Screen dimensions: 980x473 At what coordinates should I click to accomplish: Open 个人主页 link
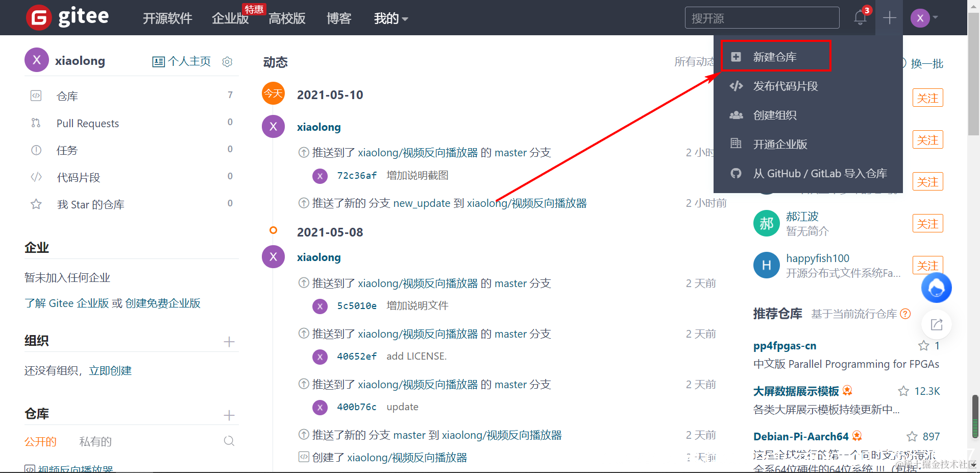pos(182,61)
